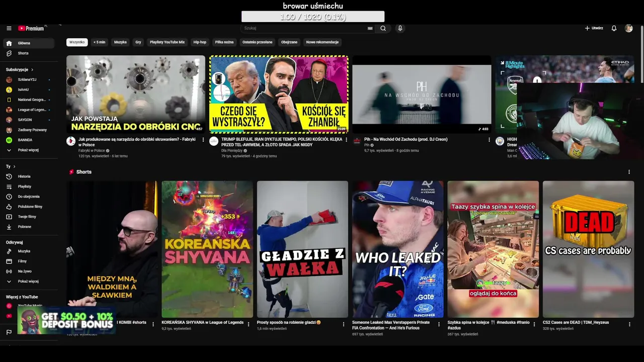
Task: Open options for KOREAŃSKA SHYVANA short
Action: 249,324
